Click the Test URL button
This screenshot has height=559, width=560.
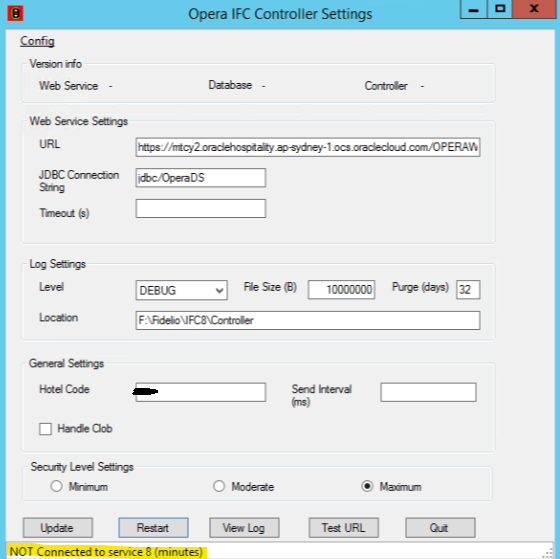[344, 528]
